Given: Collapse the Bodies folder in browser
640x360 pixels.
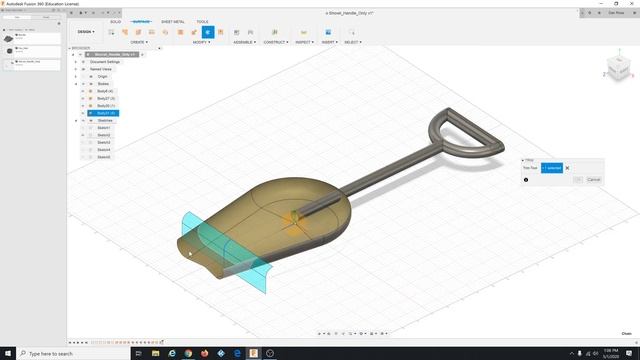Looking at the screenshot, I should (x=76, y=84).
